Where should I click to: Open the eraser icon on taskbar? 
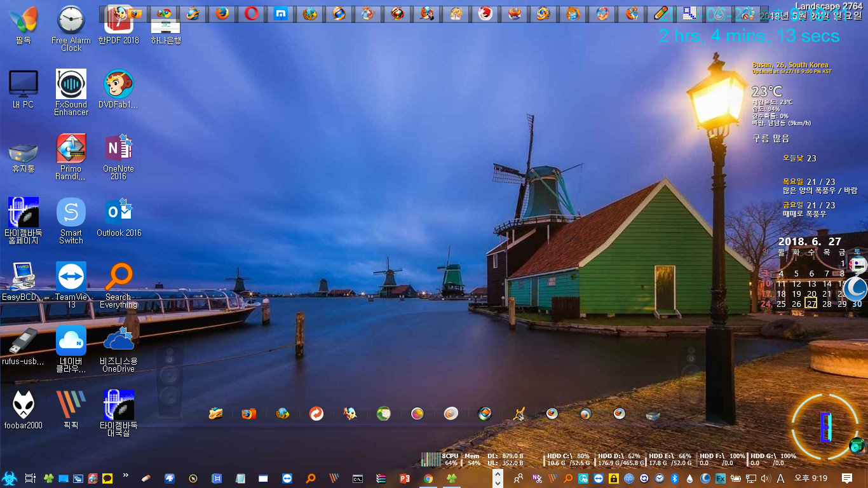[x=146, y=478]
